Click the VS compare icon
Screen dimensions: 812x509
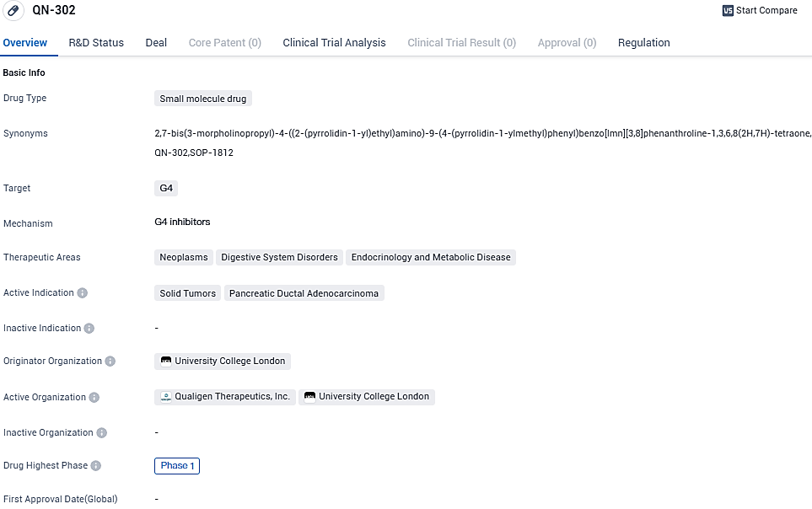pos(728,11)
